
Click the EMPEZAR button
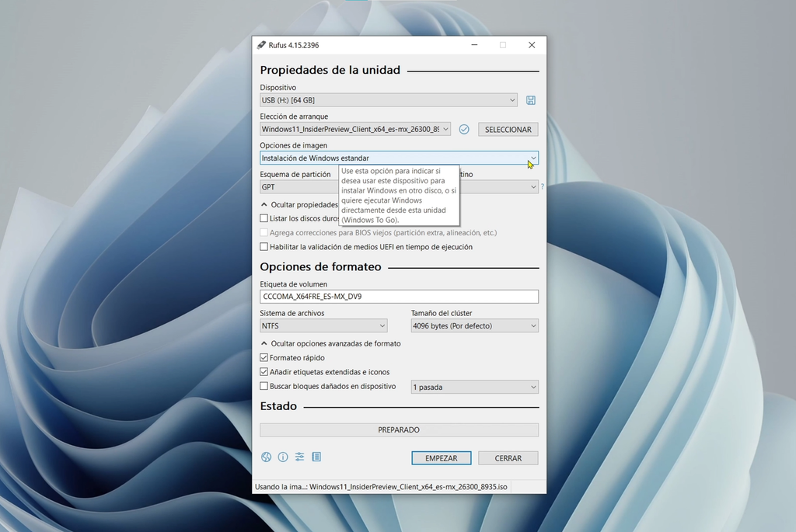tap(442, 458)
